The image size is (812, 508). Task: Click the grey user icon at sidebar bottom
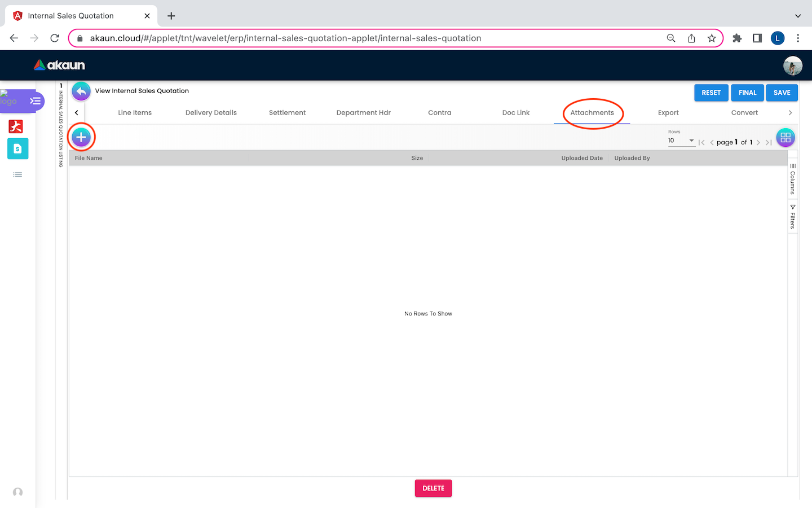[18, 492]
